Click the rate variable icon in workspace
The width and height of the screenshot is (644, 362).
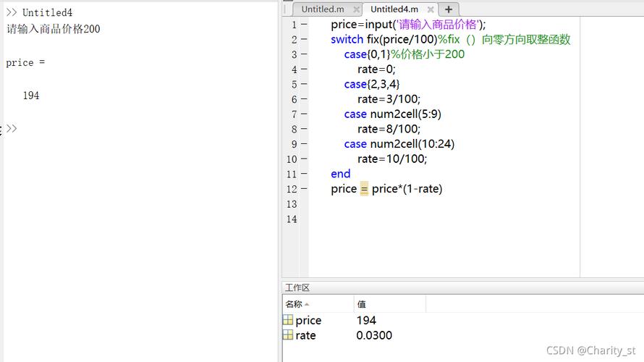[288, 335]
